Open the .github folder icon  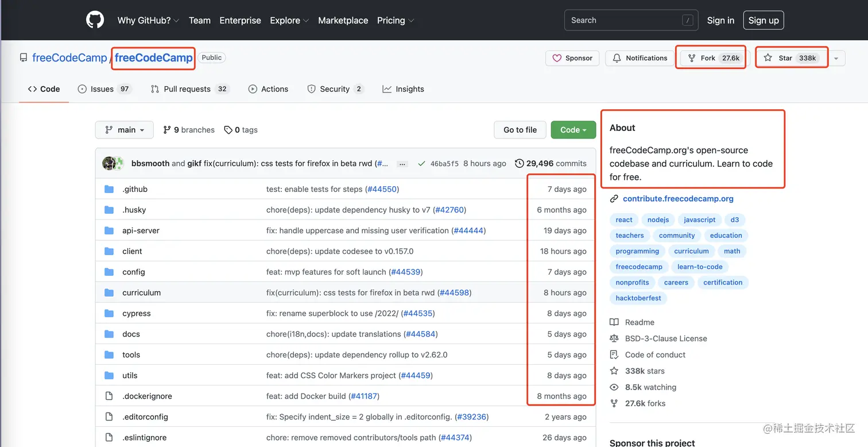(109, 189)
